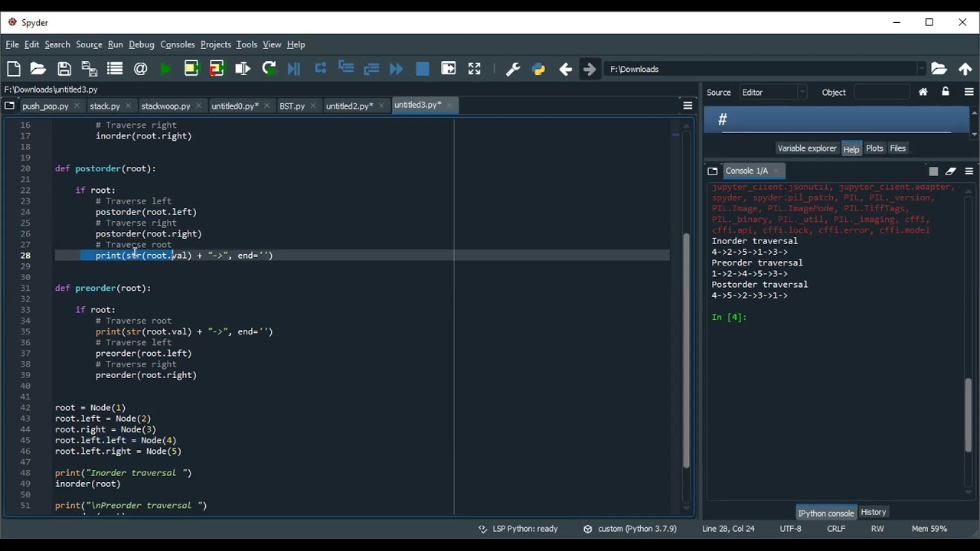Run current cell and advance to next
This screenshot has height=551, width=980.
pyautogui.click(x=217, y=69)
